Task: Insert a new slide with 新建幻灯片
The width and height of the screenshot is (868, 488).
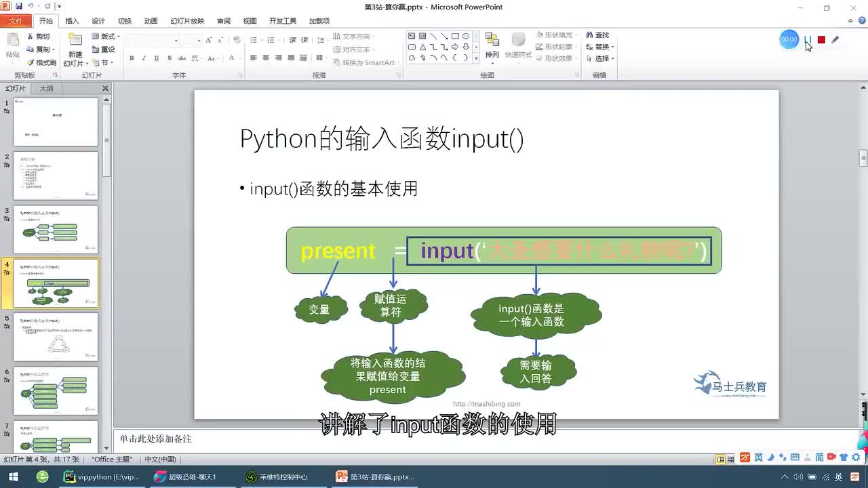Action: 75,51
